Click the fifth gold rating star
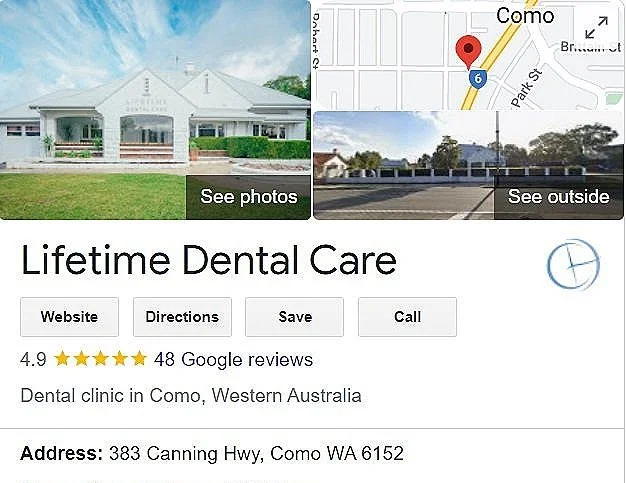 coord(139,358)
